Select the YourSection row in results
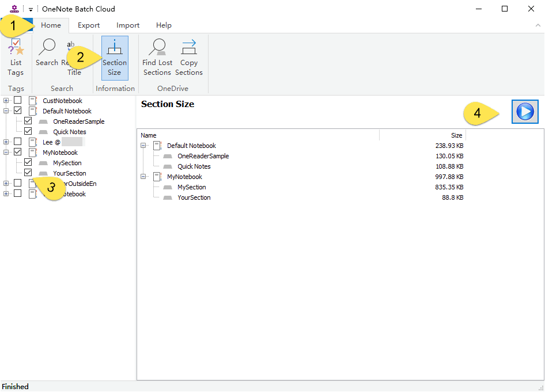The image size is (545, 392). pyautogui.click(x=194, y=197)
